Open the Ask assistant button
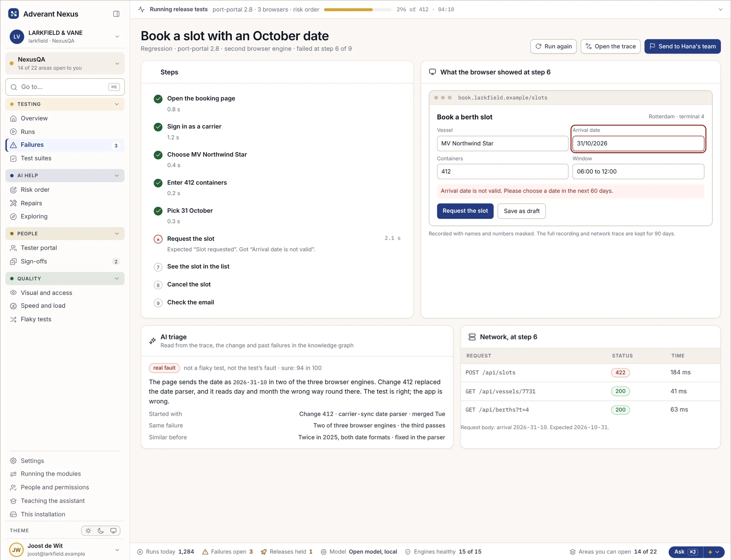 [686, 552]
